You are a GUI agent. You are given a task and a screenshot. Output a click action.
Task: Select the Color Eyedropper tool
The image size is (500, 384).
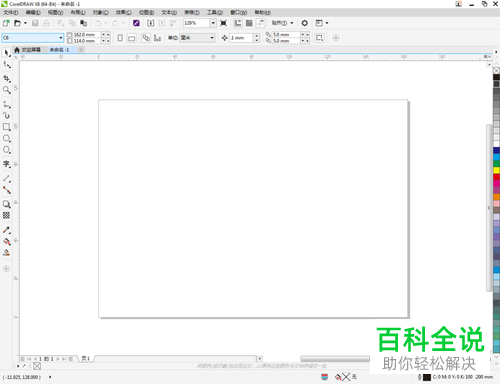6,230
